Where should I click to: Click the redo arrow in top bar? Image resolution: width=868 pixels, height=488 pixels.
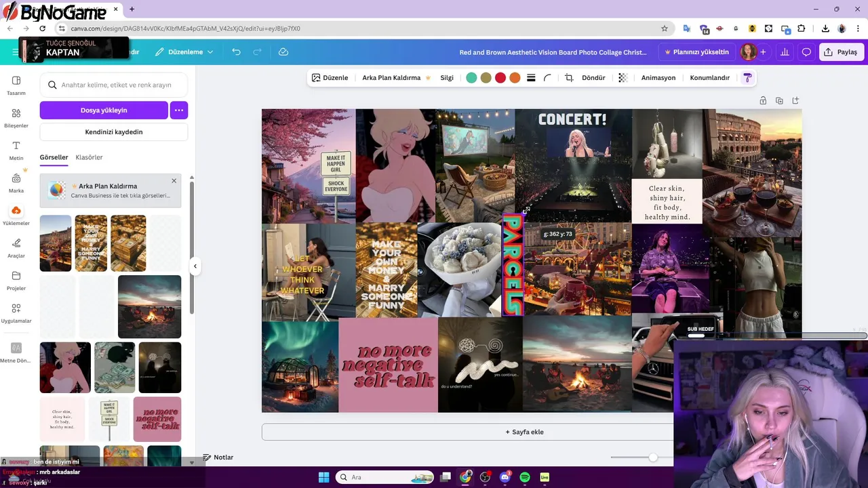click(x=257, y=52)
